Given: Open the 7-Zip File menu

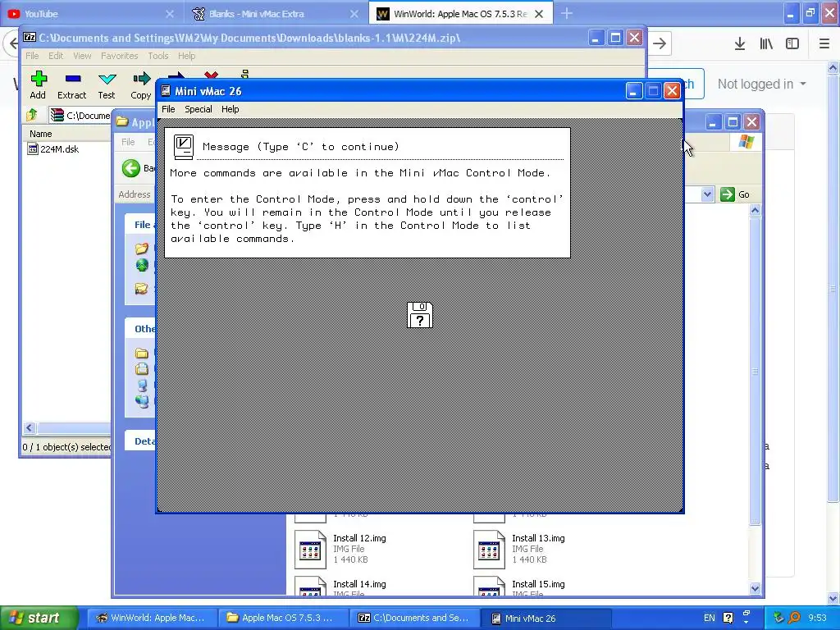Looking at the screenshot, I should tap(32, 56).
